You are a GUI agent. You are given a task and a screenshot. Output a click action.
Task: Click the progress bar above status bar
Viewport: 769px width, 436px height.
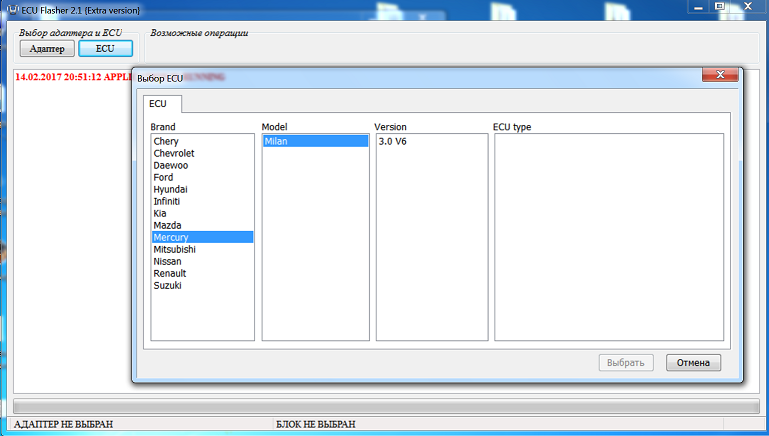click(386, 406)
